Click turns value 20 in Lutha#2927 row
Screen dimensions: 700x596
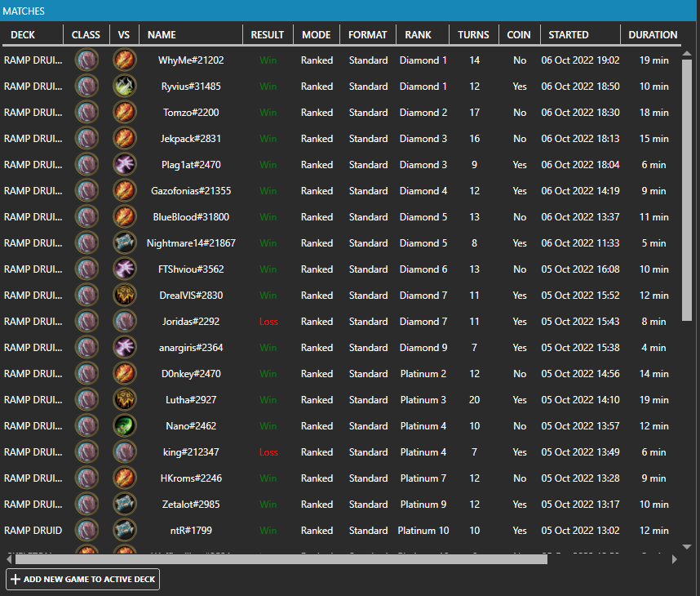click(474, 400)
